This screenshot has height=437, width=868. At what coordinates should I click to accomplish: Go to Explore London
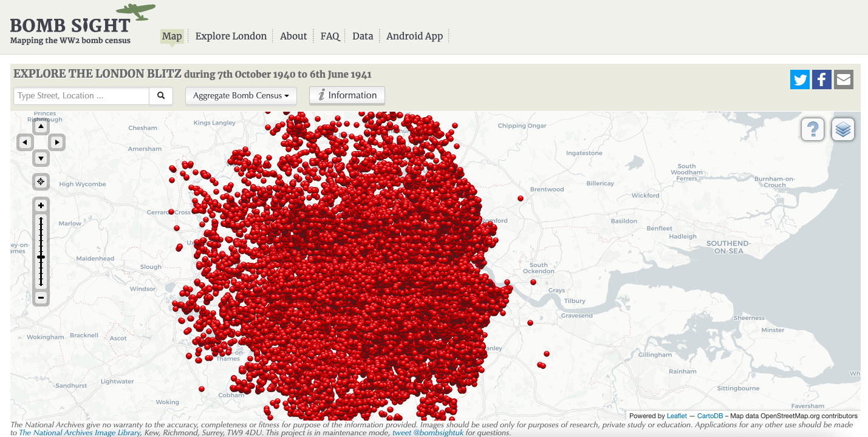[231, 36]
